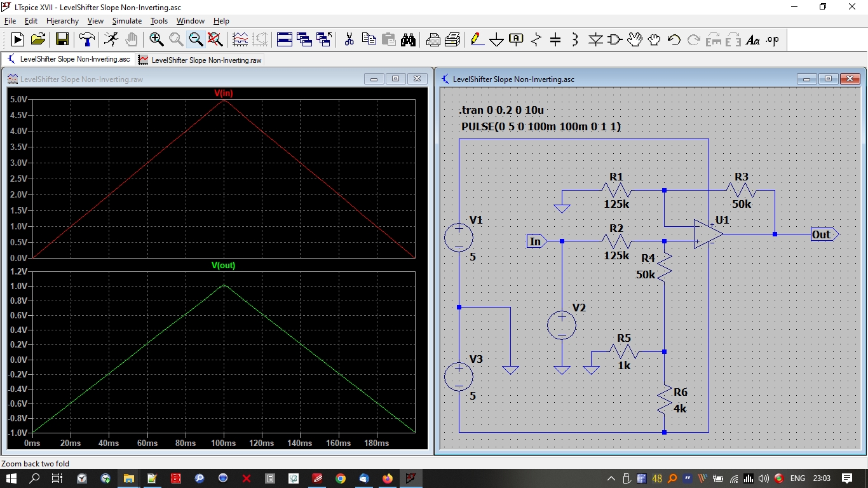Open the File menu
This screenshot has height=488, width=868.
click(10, 21)
